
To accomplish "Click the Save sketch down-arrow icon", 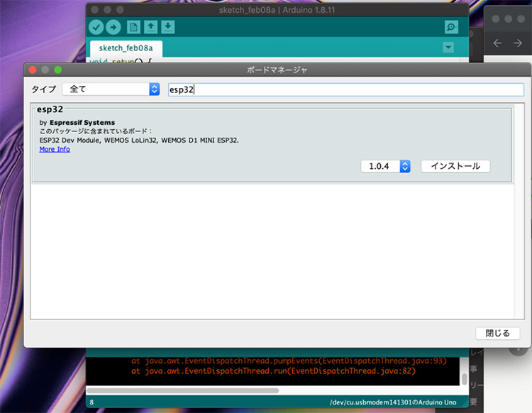I will (168, 27).
